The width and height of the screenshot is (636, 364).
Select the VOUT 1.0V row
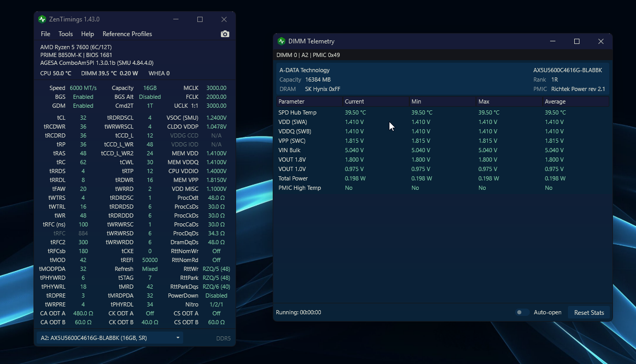pyautogui.click(x=443, y=169)
